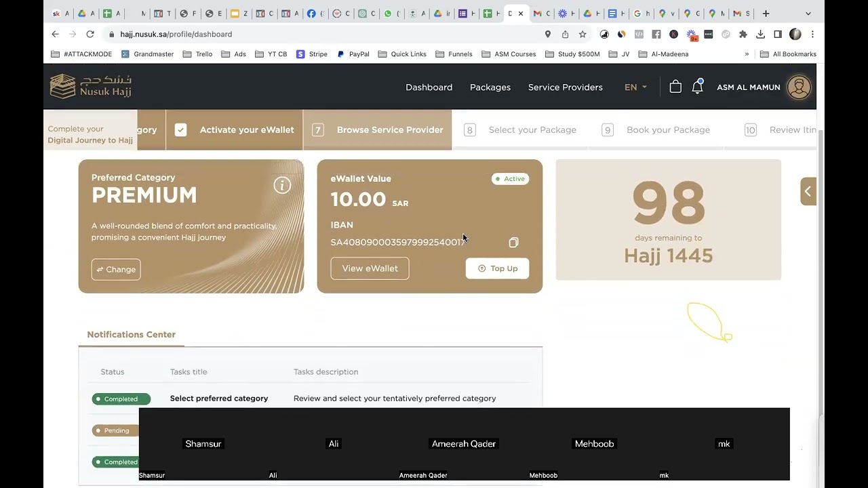
Task: Bookmark this page with the star icon
Action: pos(583,34)
